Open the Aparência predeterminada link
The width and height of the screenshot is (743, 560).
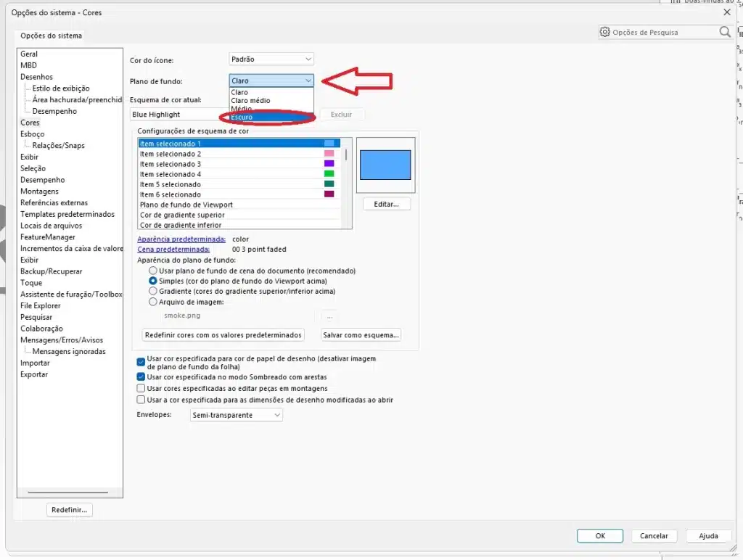coord(181,239)
